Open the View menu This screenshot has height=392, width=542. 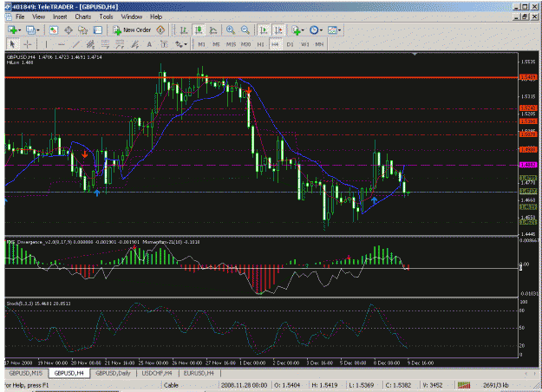[38, 16]
